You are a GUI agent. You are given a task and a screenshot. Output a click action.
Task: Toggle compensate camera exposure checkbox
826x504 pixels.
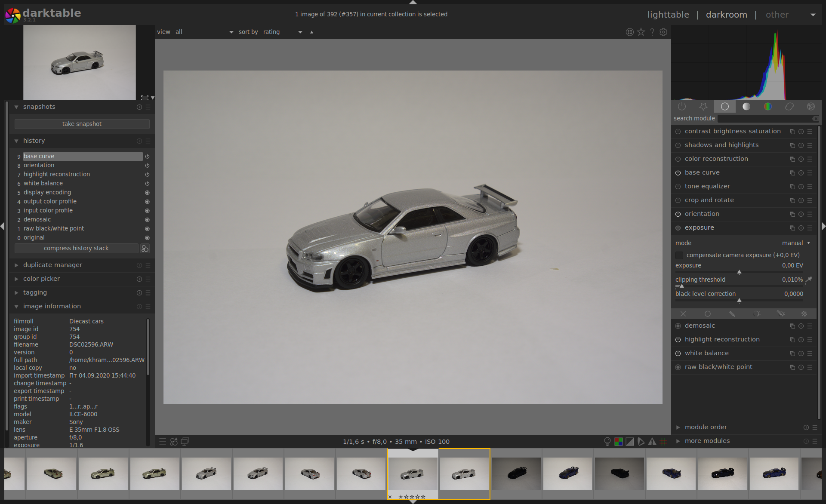coord(679,255)
